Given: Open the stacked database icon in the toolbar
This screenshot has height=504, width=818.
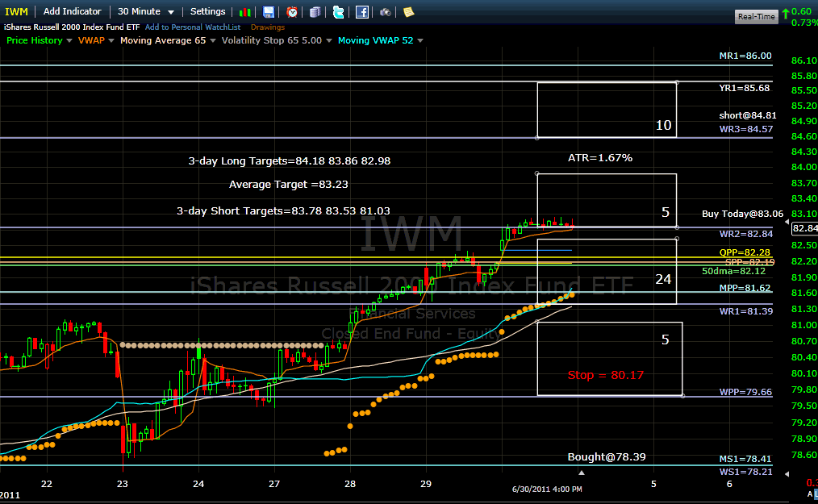Looking at the screenshot, I should [315, 12].
